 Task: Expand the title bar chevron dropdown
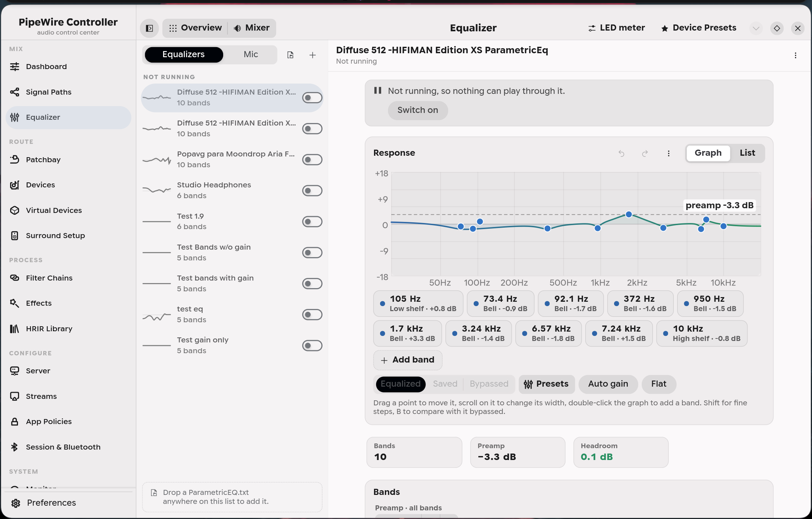point(756,28)
